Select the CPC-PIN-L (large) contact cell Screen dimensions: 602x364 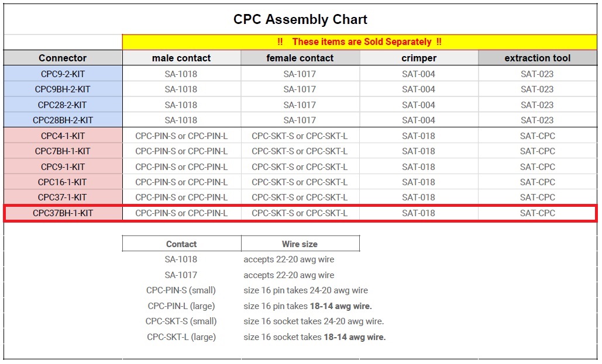pyautogui.click(x=181, y=306)
